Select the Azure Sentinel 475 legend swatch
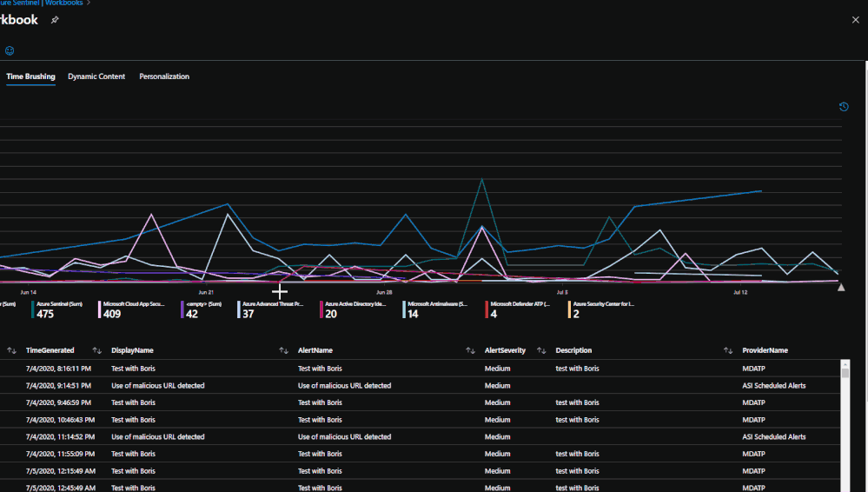This screenshot has height=492, width=868. (x=33, y=309)
